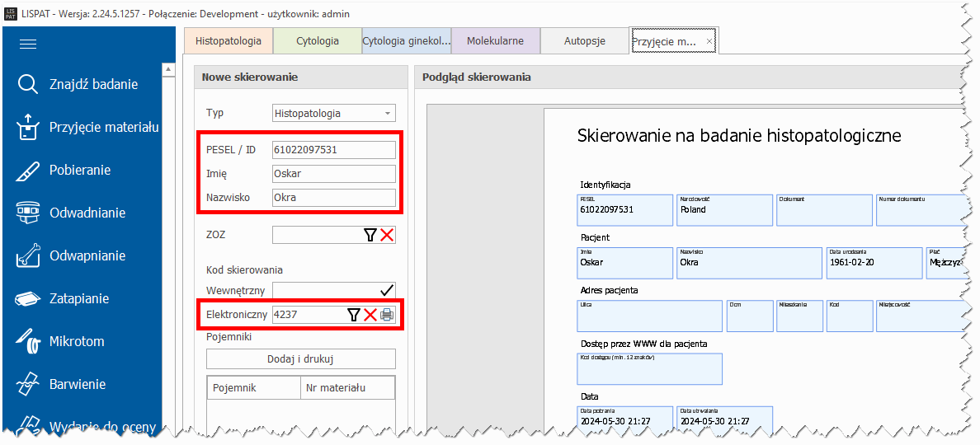Open the hamburger menu in the sidebar

coord(28,44)
